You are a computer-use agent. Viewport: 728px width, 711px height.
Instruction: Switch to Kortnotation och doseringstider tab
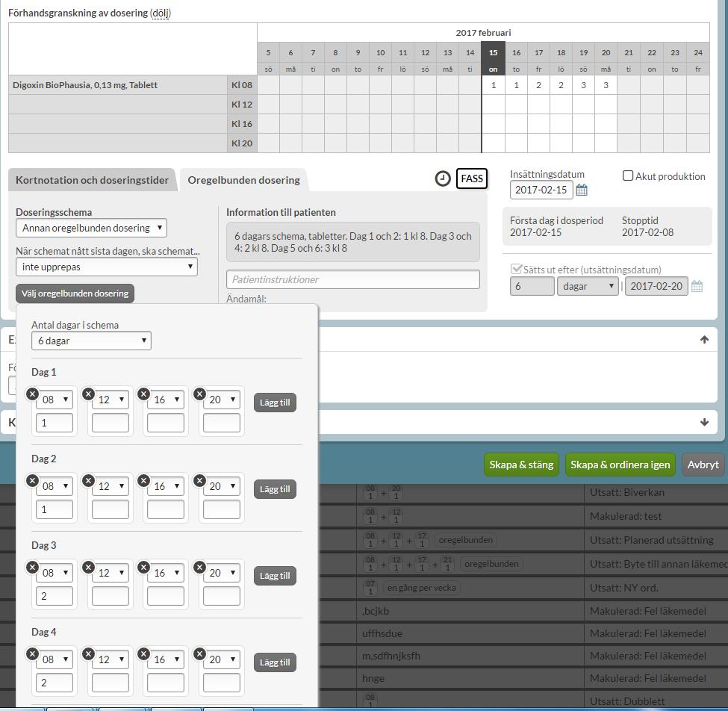click(92, 180)
